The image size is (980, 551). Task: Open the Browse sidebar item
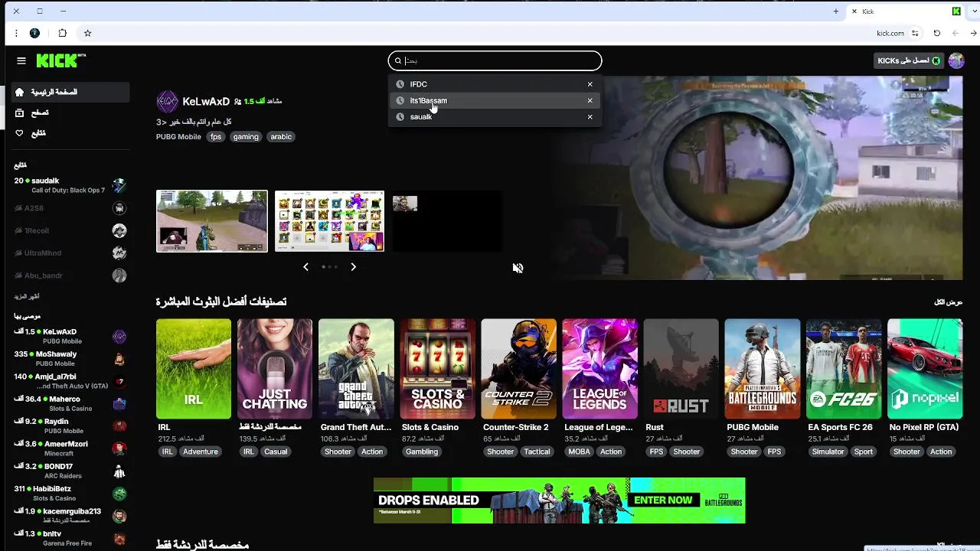tap(70, 112)
